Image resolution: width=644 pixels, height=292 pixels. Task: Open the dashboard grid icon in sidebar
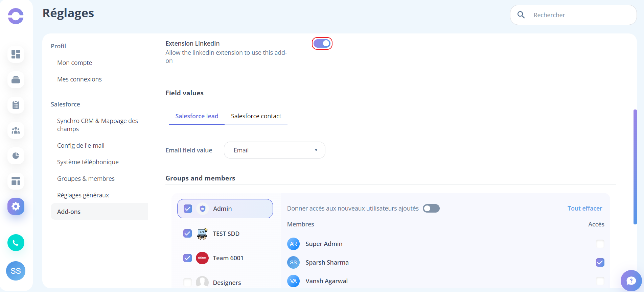tap(16, 54)
